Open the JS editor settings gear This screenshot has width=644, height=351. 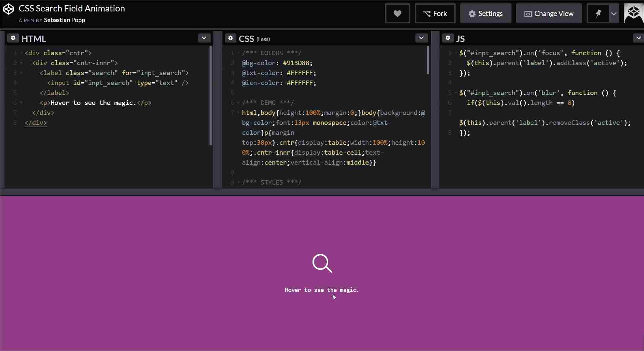[x=448, y=38]
